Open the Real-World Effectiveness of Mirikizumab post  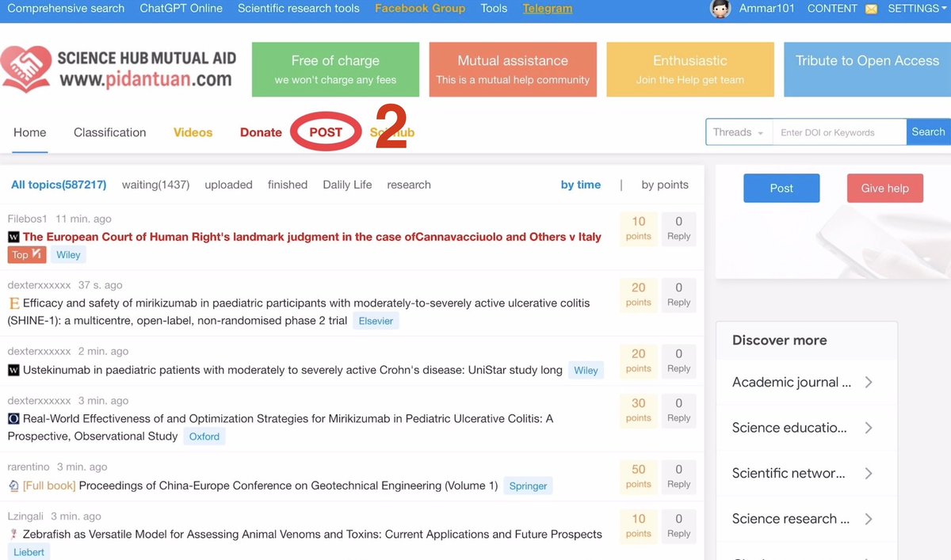[281, 428]
